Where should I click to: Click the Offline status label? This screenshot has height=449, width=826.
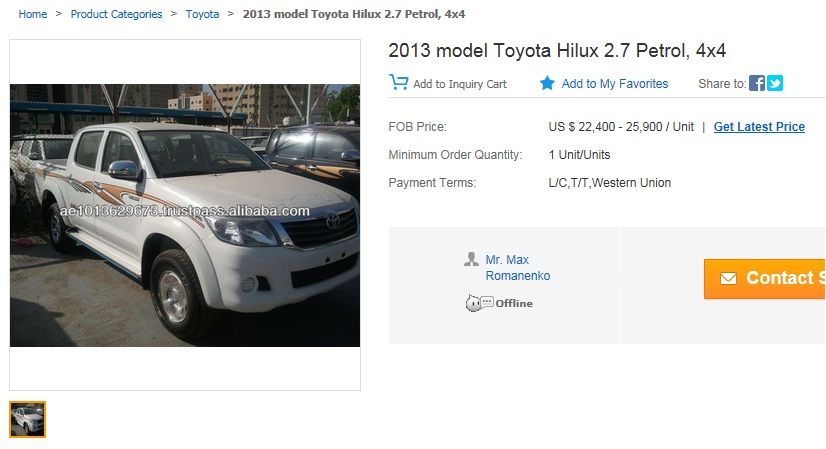pyautogui.click(x=514, y=304)
